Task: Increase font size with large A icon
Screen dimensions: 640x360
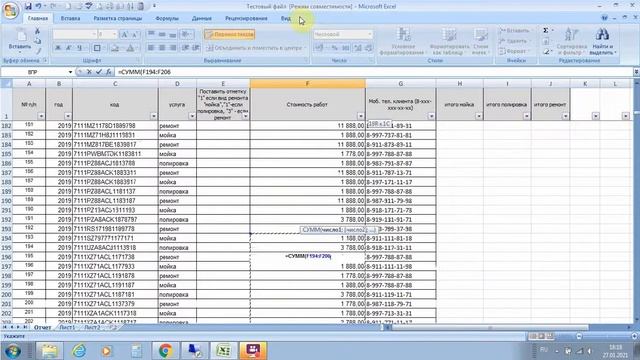Action: tap(125, 35)
